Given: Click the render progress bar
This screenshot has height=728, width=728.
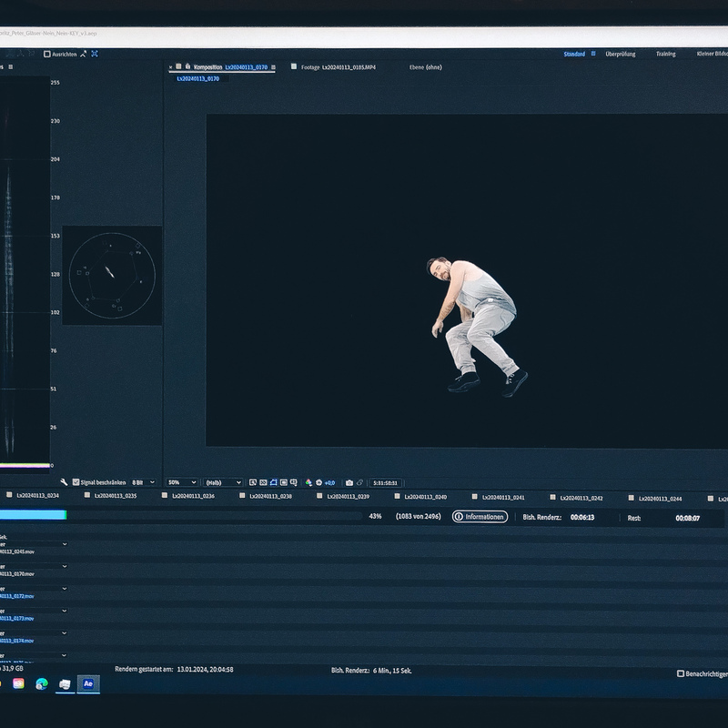Looking at the screenshot, I should pos(181,515).
